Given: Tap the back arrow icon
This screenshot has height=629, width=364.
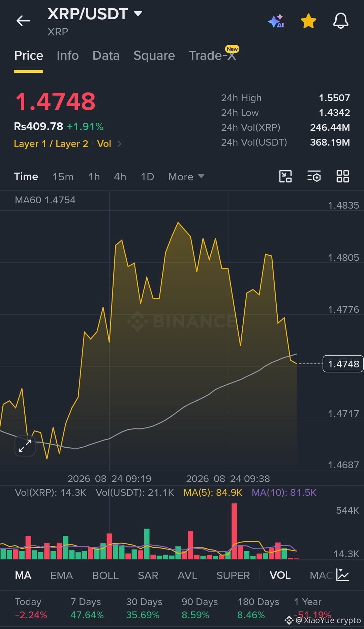Looking at the screenshot, I should click(23, 21).
